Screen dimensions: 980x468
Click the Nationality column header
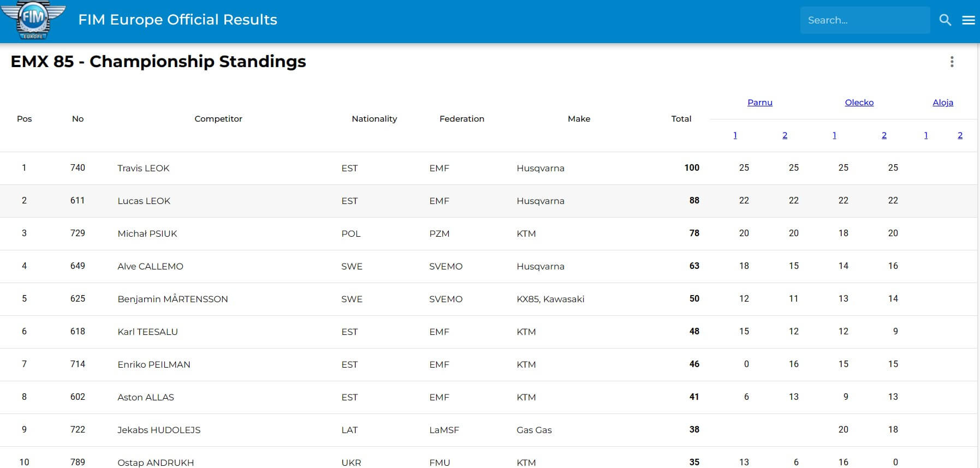(375, 119)
